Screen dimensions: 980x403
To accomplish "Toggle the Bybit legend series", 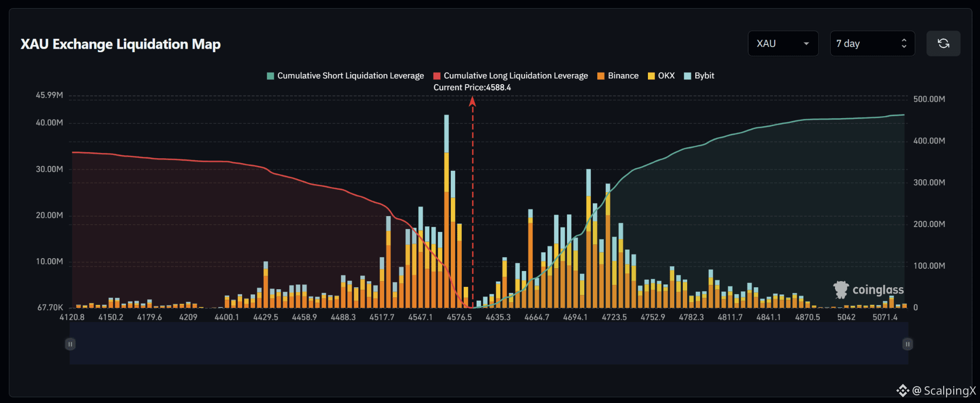I will [x=699, y=76].
